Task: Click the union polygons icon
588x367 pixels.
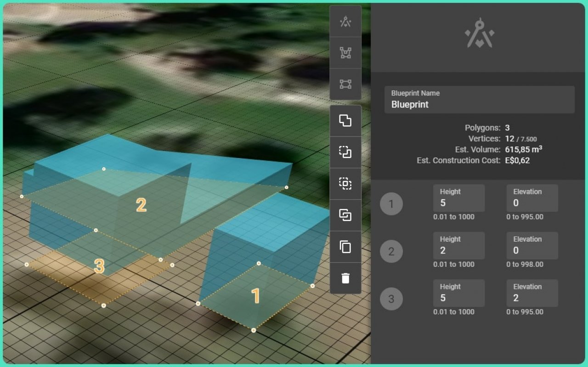Action: [345, 121]
